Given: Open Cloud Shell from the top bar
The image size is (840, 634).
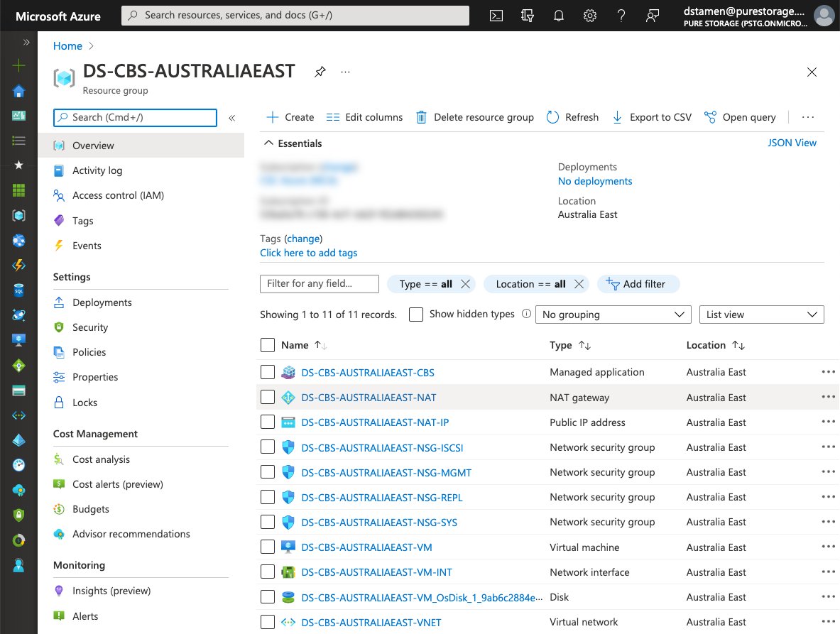Looking at the screenshot, I should coord(496,16).
